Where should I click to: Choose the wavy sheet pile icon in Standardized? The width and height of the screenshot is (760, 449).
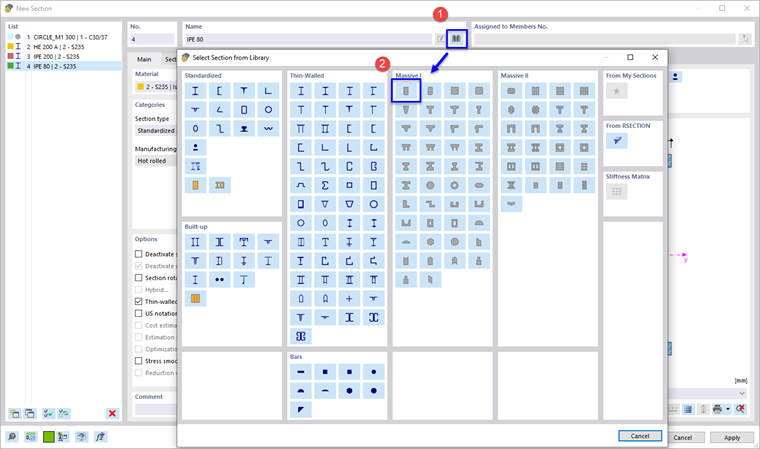coord(268,128)
